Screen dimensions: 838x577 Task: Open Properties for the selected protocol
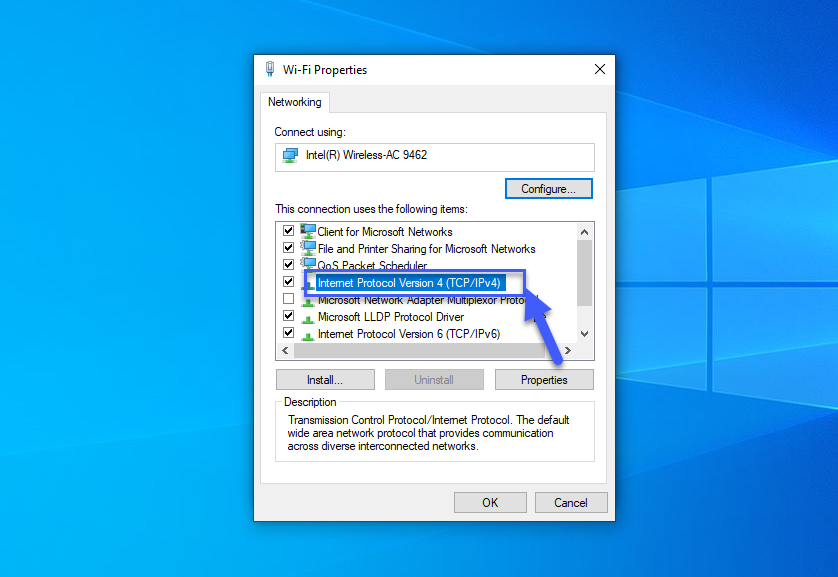pyautogui.click(x=543, y=379)
